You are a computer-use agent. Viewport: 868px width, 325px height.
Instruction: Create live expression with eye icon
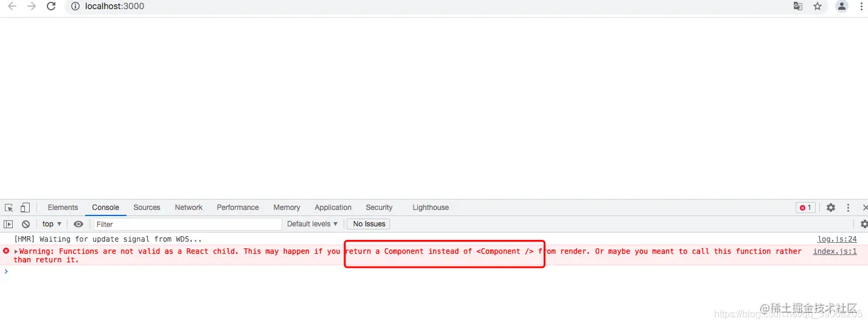78,224
